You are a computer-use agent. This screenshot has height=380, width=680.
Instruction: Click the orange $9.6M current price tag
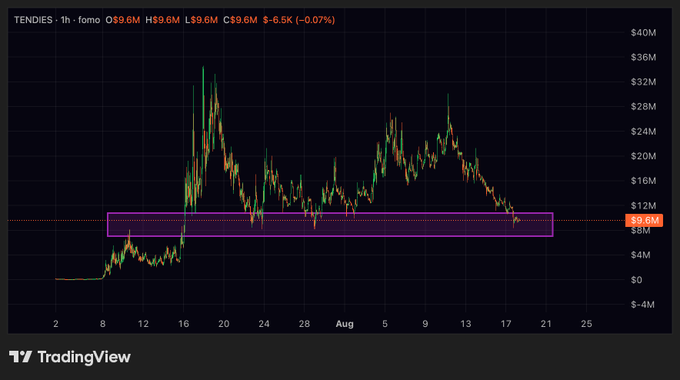coord(644,220)
